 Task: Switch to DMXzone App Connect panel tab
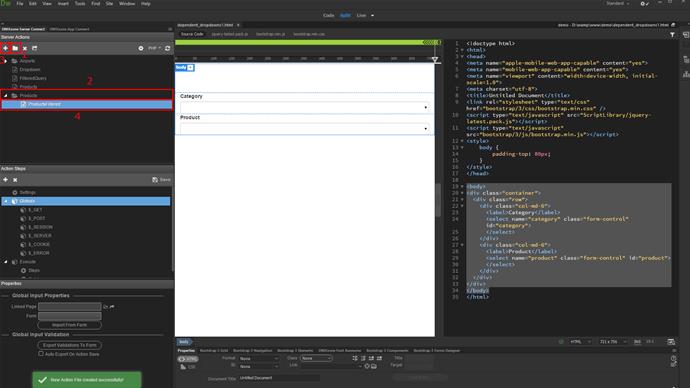69,29
